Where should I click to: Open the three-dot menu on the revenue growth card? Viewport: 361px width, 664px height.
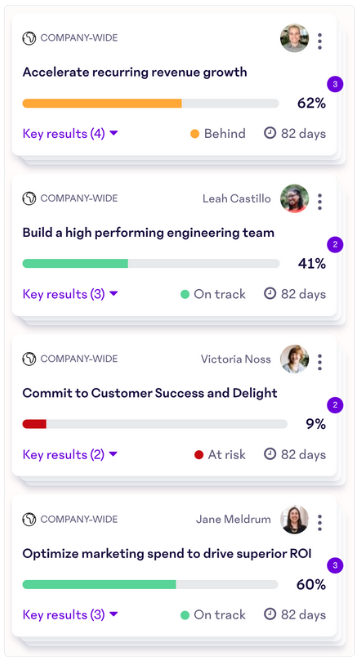click(x=320, y=41)
